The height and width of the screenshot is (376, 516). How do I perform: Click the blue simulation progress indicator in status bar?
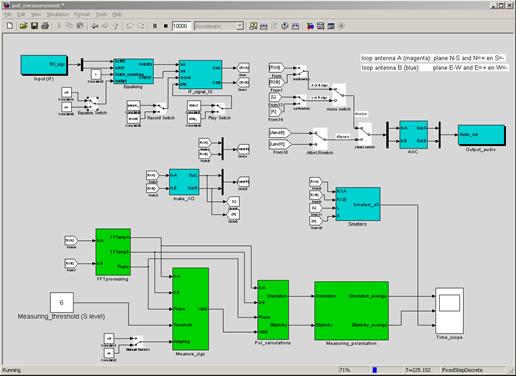coord(375,370)
